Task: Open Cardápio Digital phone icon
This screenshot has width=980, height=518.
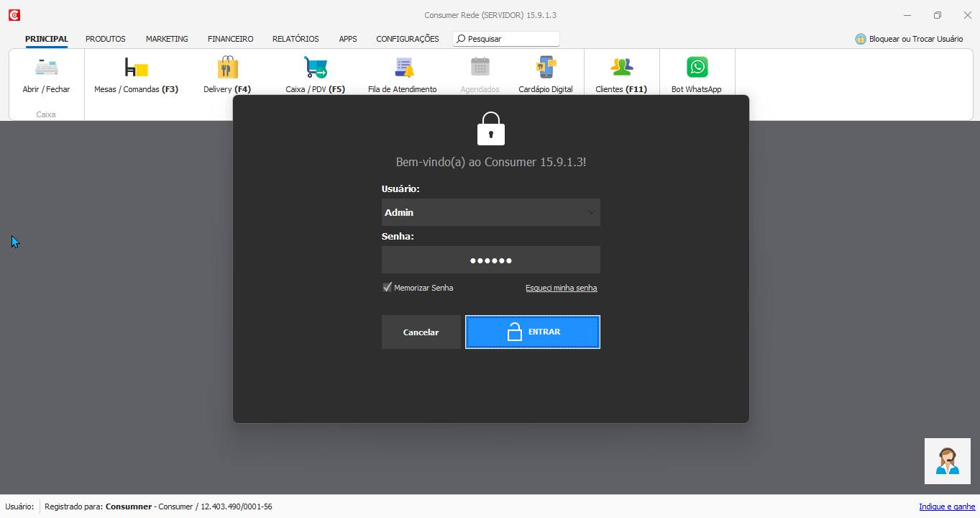Action: point(546,68)
